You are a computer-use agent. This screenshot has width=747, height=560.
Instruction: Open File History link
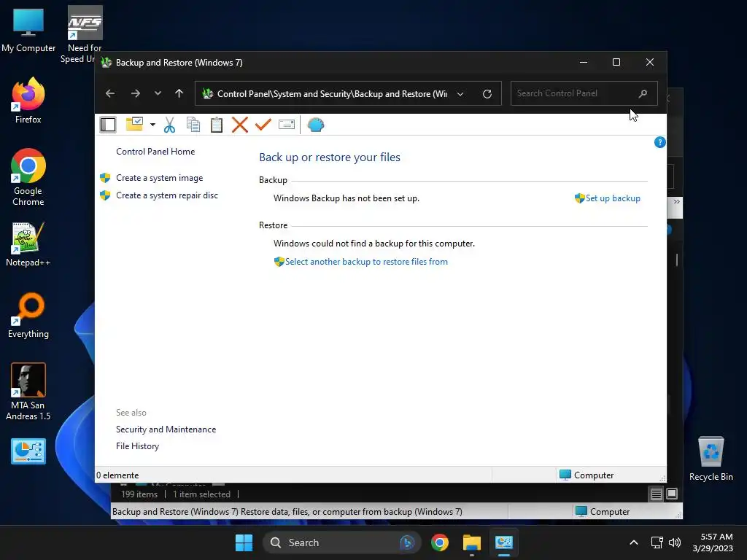[x=137, y=446]
